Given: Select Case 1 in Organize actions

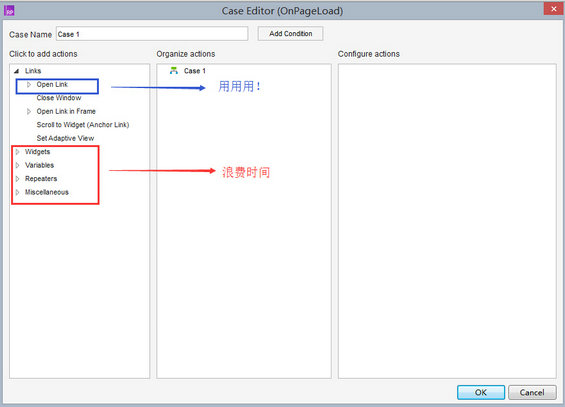Looking at the screenshot, I should 195,71.
